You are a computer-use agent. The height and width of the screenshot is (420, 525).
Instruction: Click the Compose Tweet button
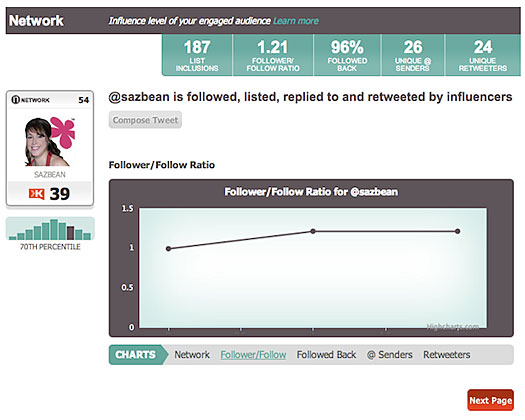[145, 120]
